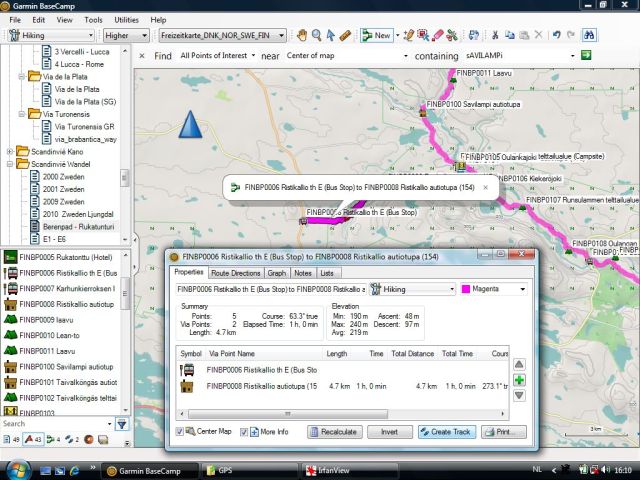The width and height of the screenshot is (640, 480).
Task: Switch to the Route Directions tab
Action: pyautogui.click(x=235, y=273)
